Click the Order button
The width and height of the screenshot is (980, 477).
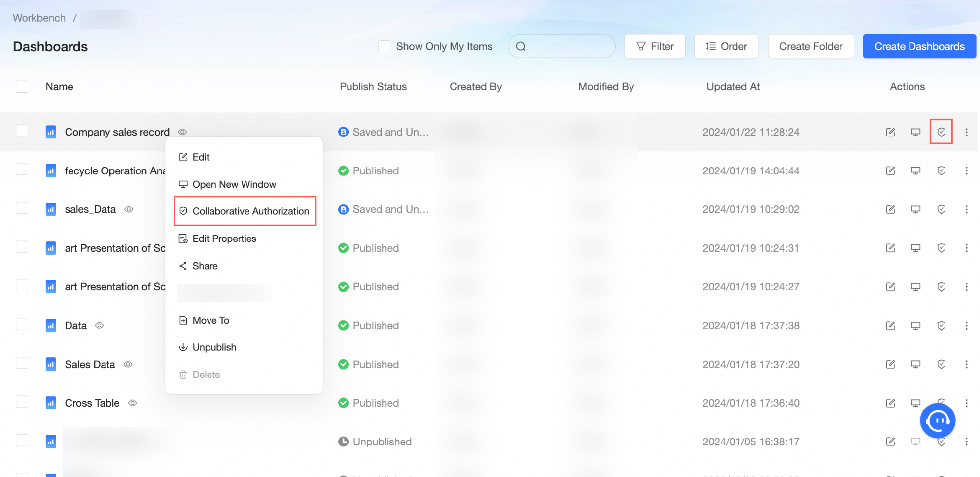point(726,46)
